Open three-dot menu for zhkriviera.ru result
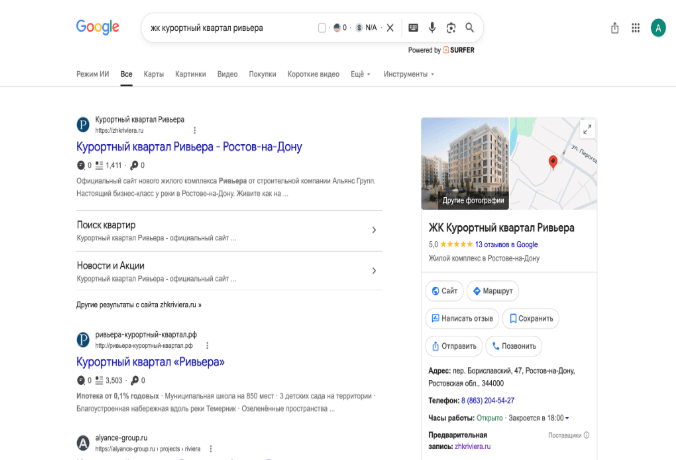The height and width of the screenshot is (460, 676). (x=194, y=130)
